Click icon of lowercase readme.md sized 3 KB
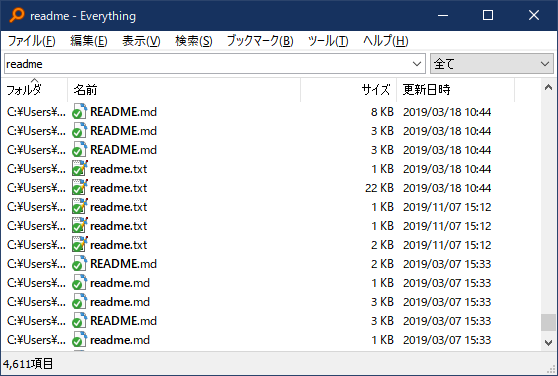 pos(79,302)
